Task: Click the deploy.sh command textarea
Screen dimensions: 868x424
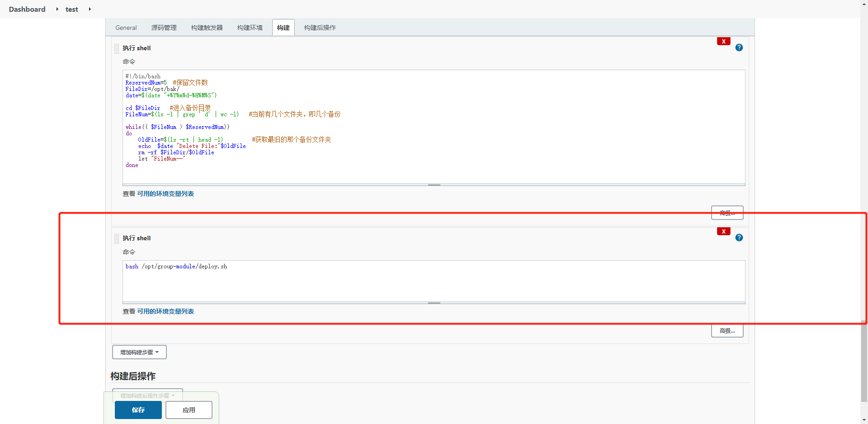Action: [x=434, y=281]
